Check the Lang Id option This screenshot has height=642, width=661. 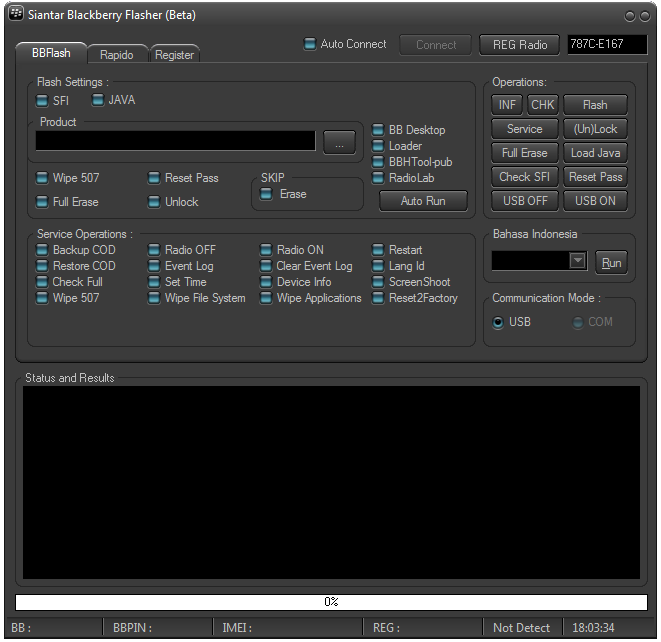[378, 266]
